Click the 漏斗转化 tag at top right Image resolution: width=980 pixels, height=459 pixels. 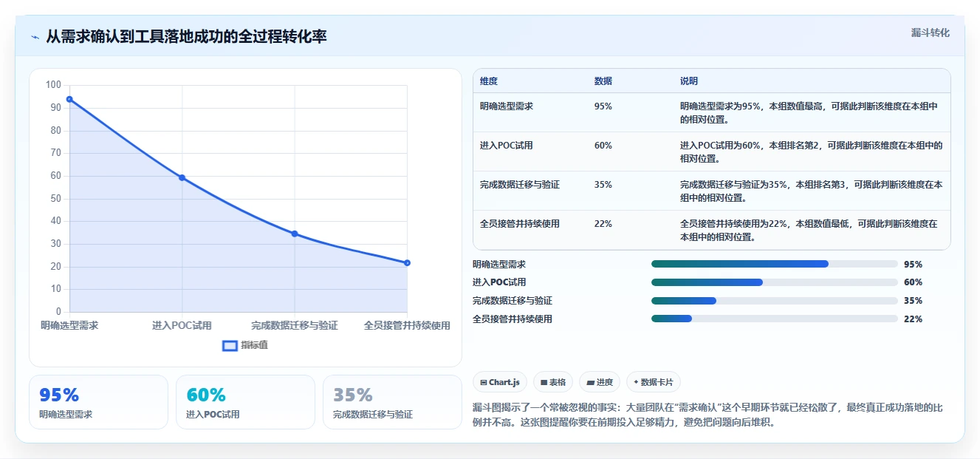pos(930,33)
